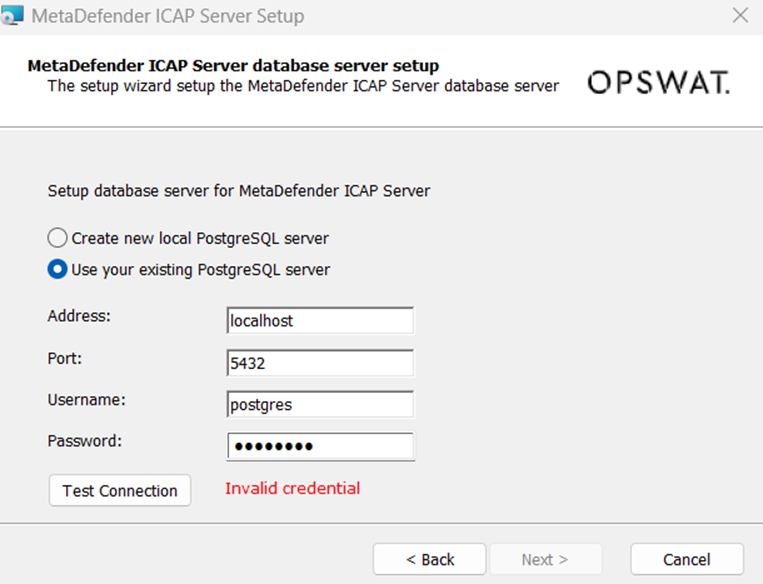Click the window title MetaDefender ICAP Server Setup
The image size is (763, 584).
(168, 16)
